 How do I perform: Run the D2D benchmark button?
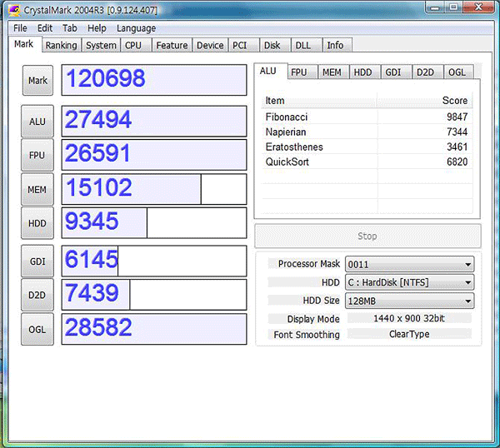pyautogui.click(x=37, y=295)
